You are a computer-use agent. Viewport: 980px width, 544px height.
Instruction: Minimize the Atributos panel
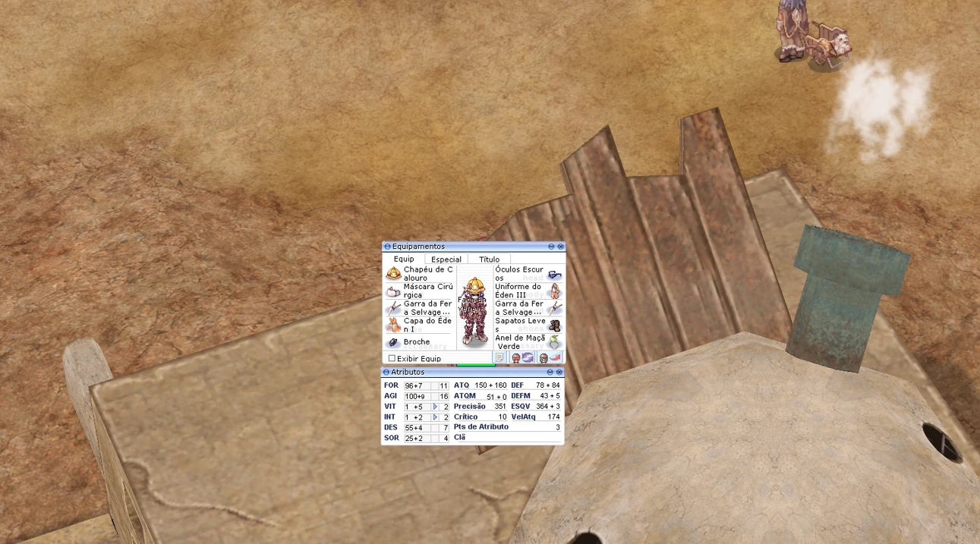click(550, 373)
